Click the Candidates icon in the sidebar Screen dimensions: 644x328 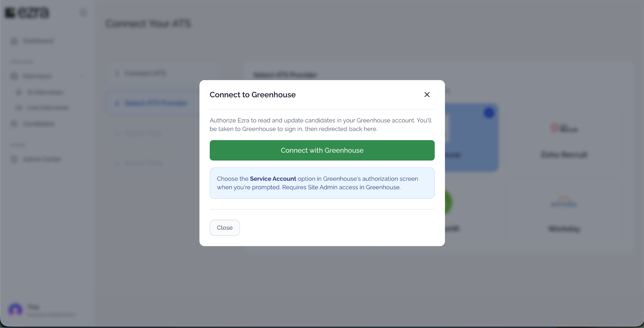tap(14, 123)
